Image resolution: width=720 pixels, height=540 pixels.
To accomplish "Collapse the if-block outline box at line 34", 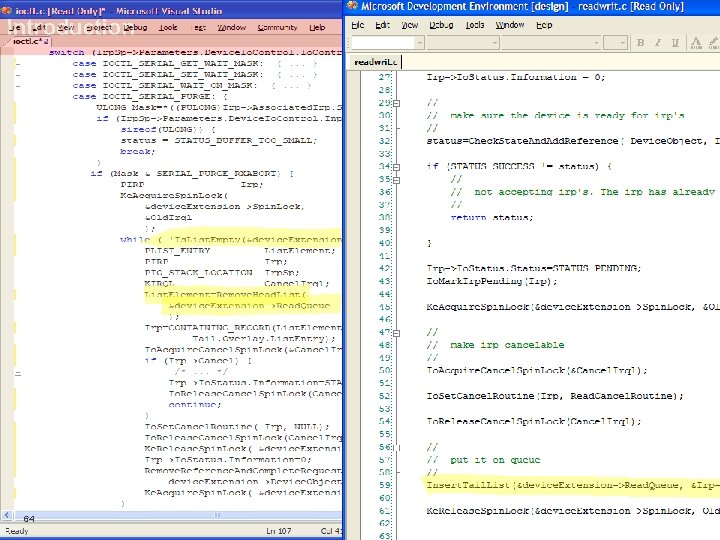I will coord(397,167).
